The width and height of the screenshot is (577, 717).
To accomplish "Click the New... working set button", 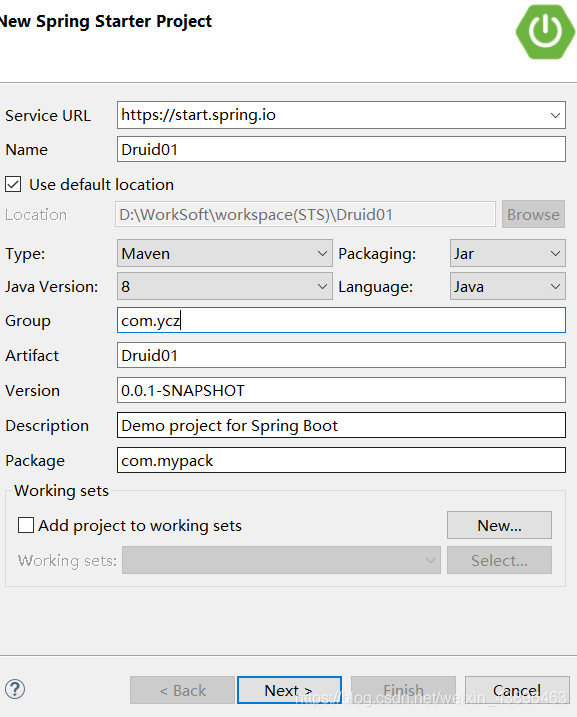I will click(499, 525).
